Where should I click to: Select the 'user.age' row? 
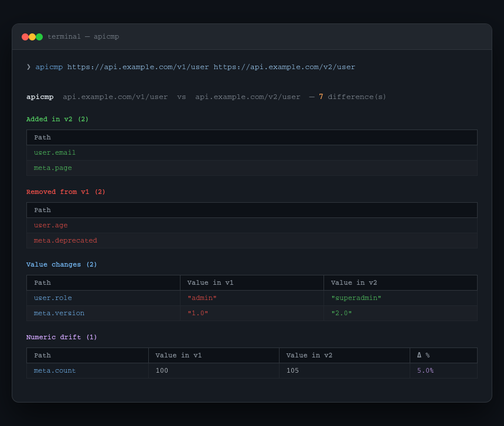(x=251, y=225)
